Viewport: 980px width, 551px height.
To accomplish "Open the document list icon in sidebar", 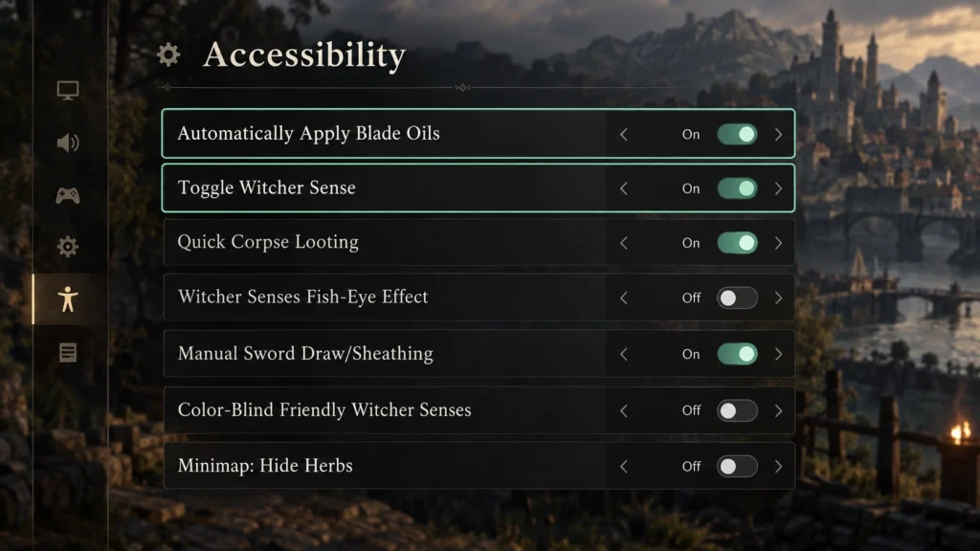I will pos(68,352).
